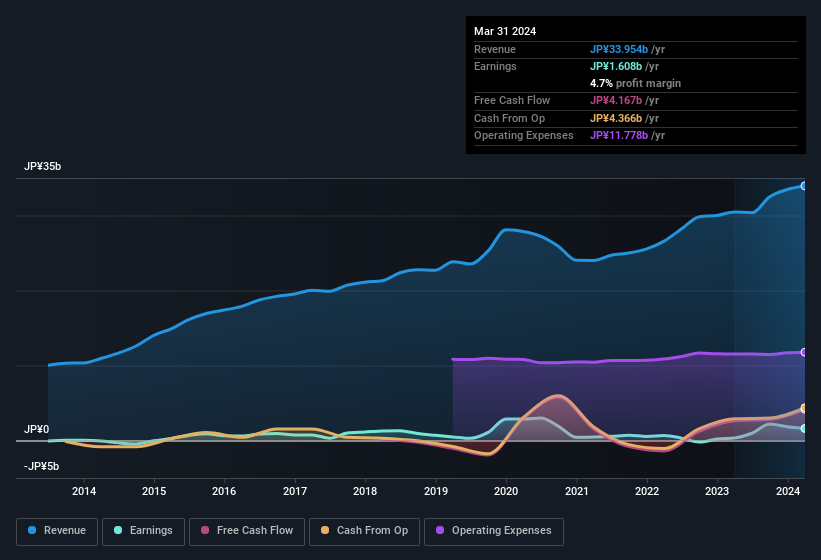Click the 2018 x-axis label

pos(365,491)
